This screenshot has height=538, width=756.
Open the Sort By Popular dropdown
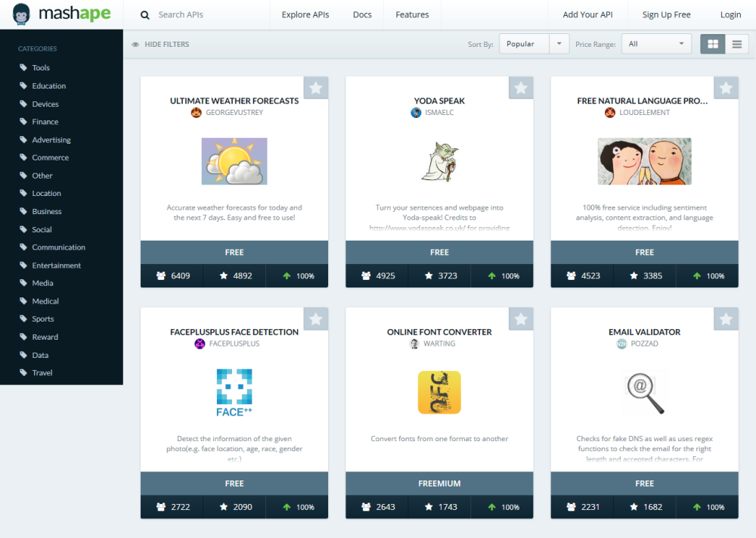534,44
